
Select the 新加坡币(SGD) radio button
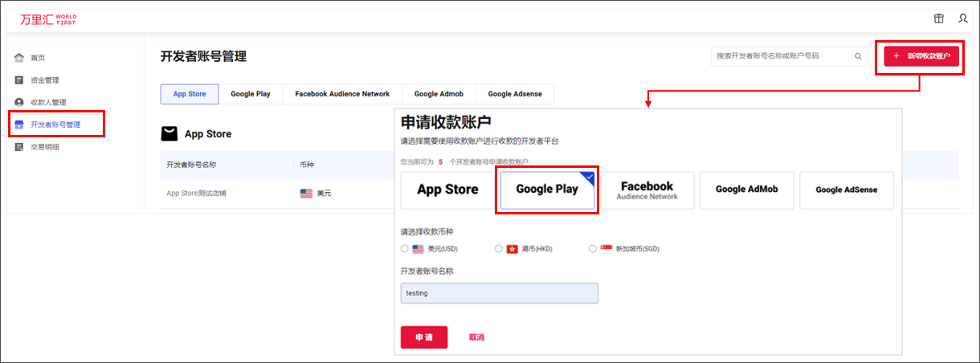tap(593, 249)
